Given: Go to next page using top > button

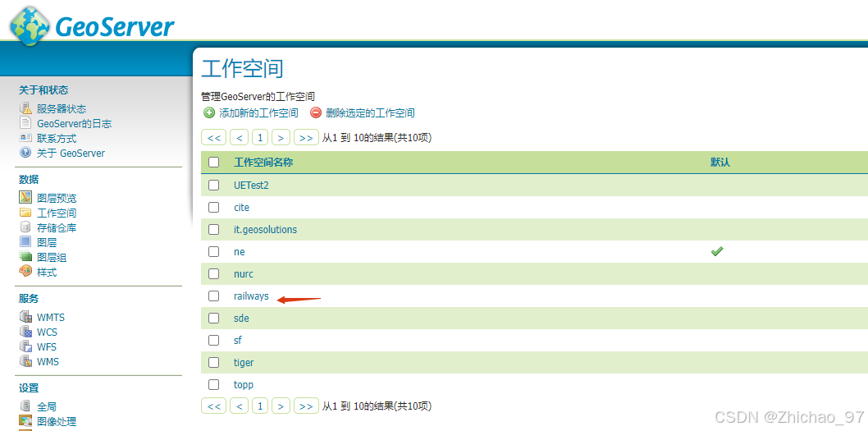Looking at the screenshot, I should click(x=281, y=137).
